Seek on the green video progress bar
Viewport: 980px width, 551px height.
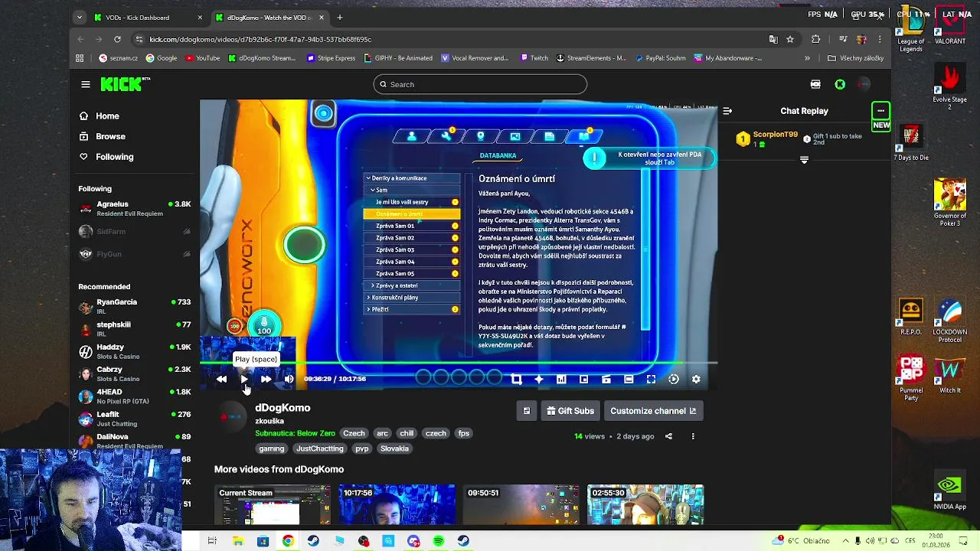[x=459, y=363]
